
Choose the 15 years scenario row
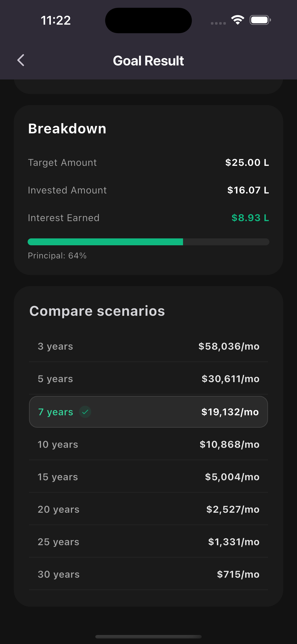tap(148, 477)
